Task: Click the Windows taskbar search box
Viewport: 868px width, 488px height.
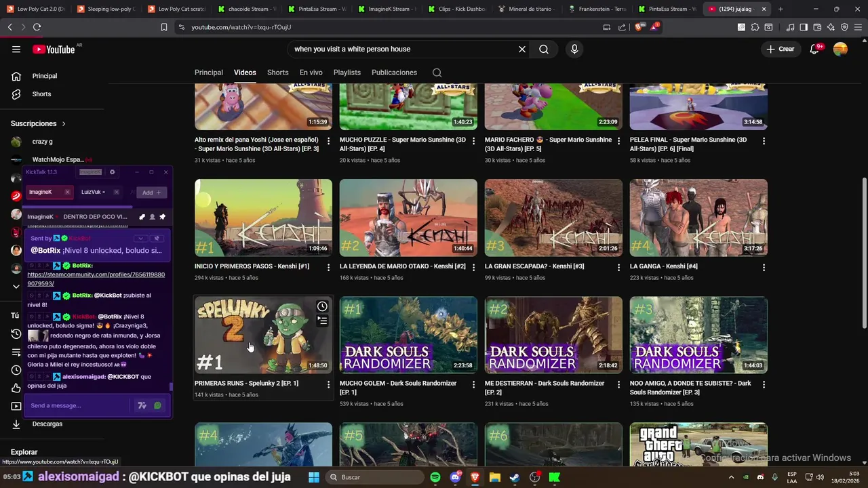Action: pyautogui.click(x=376, y=477)
